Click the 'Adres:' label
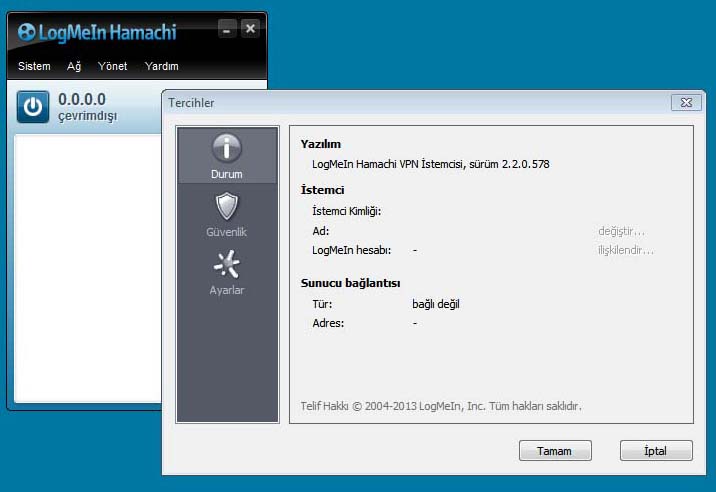 tap(328, 323)
